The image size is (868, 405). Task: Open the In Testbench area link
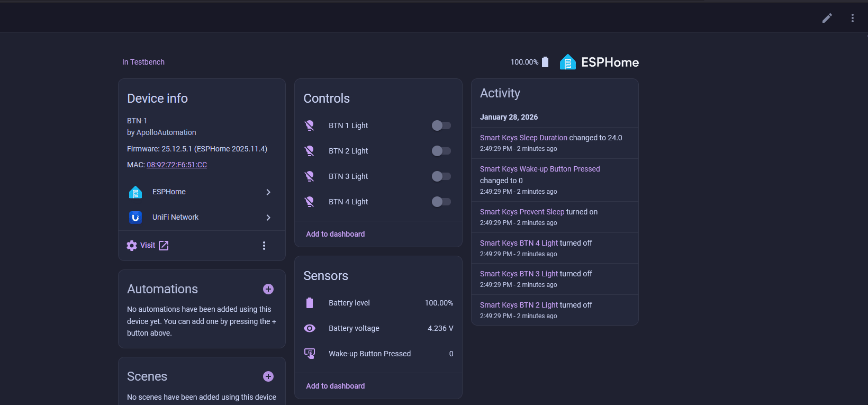tap(143, 62)
